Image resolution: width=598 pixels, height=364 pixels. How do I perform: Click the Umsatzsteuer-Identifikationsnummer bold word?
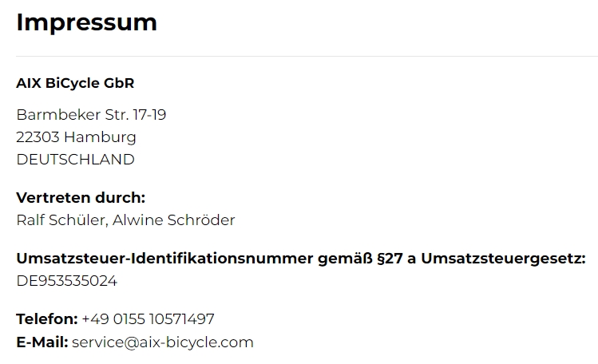164,259
